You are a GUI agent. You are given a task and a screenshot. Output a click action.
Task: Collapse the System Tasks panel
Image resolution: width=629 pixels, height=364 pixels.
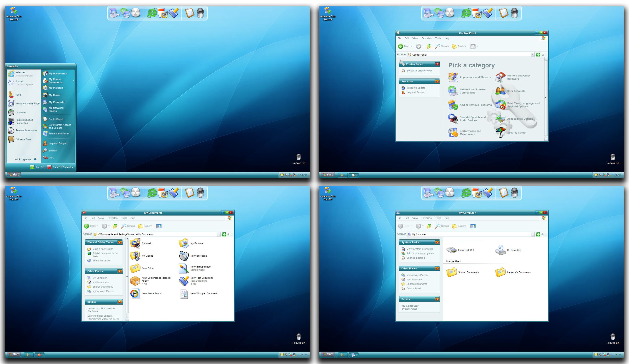(437, 242)
